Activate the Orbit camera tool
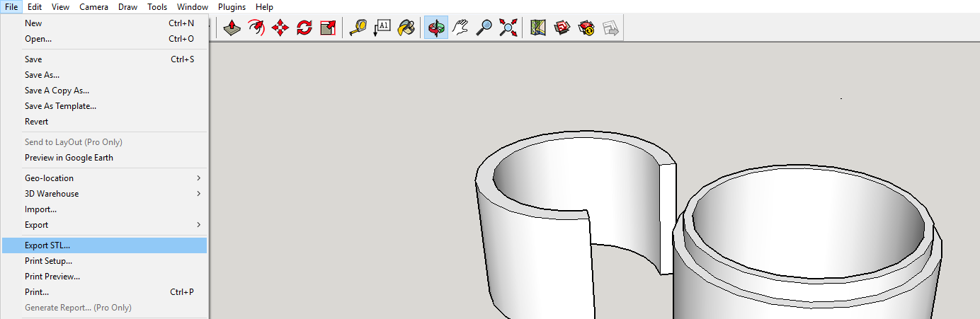980x319 pixels. 436,28
